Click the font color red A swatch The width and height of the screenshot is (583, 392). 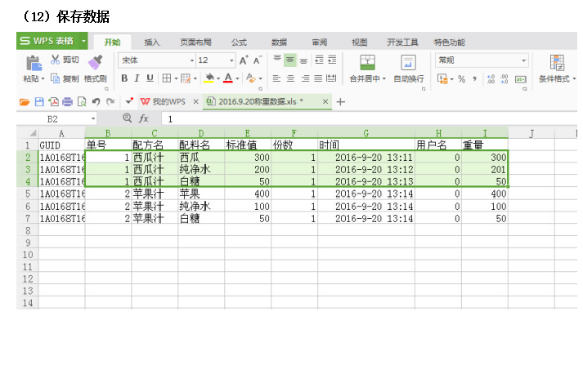tap(226, 78)
